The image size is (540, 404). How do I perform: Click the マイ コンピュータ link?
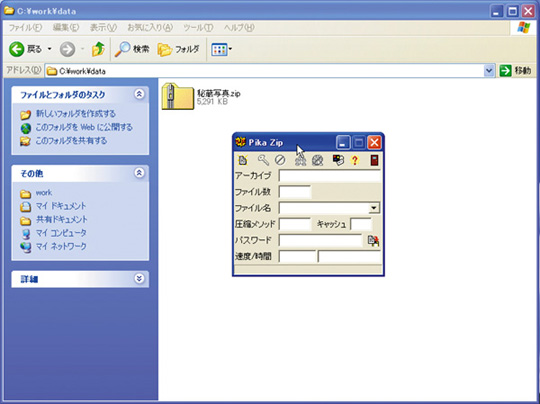[x=61, y=233]
